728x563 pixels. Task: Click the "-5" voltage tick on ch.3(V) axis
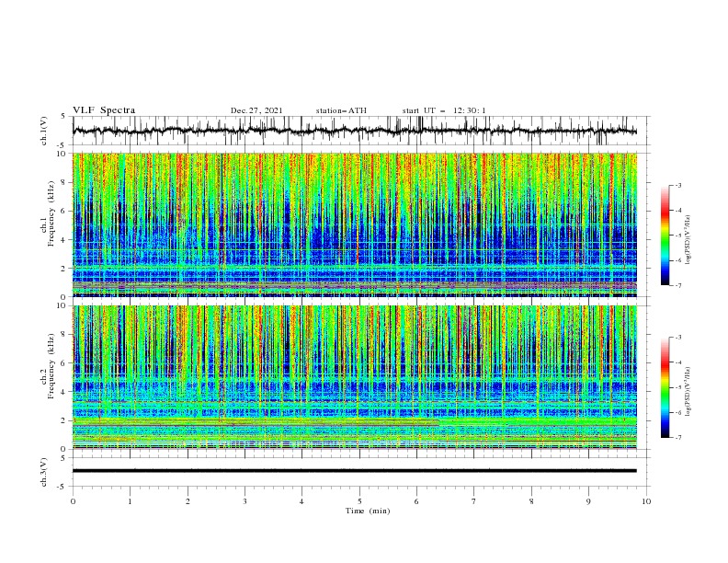[62, 487]
